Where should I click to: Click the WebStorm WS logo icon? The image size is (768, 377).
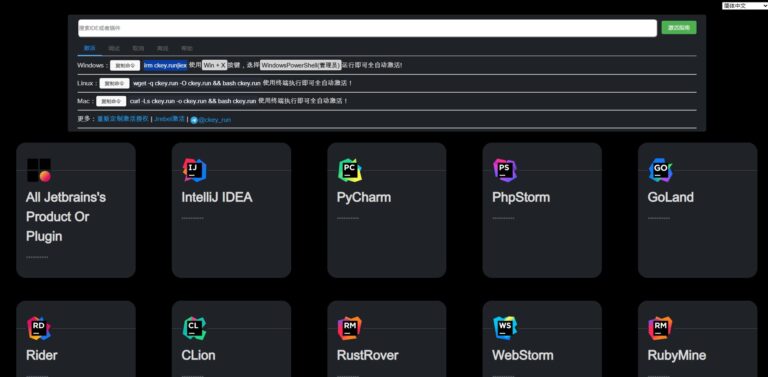pos(505,328)
